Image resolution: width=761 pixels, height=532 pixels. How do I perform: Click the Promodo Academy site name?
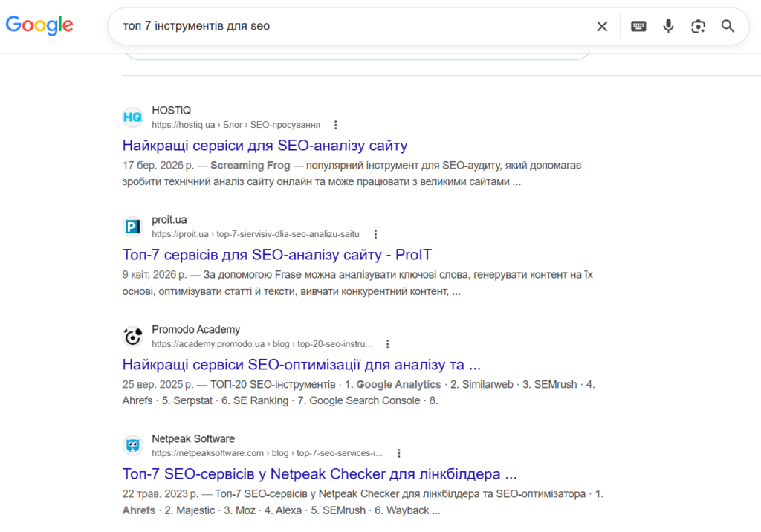pos(196,330)
